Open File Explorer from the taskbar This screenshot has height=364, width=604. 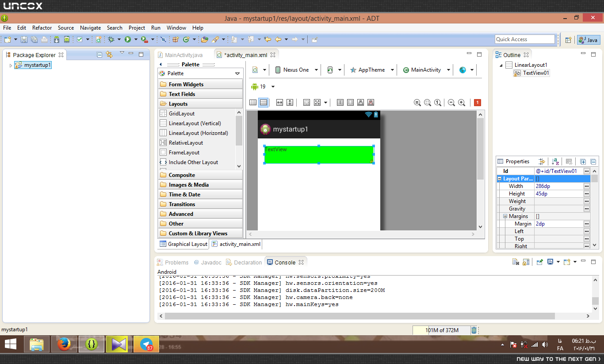(x=37, y=344)
